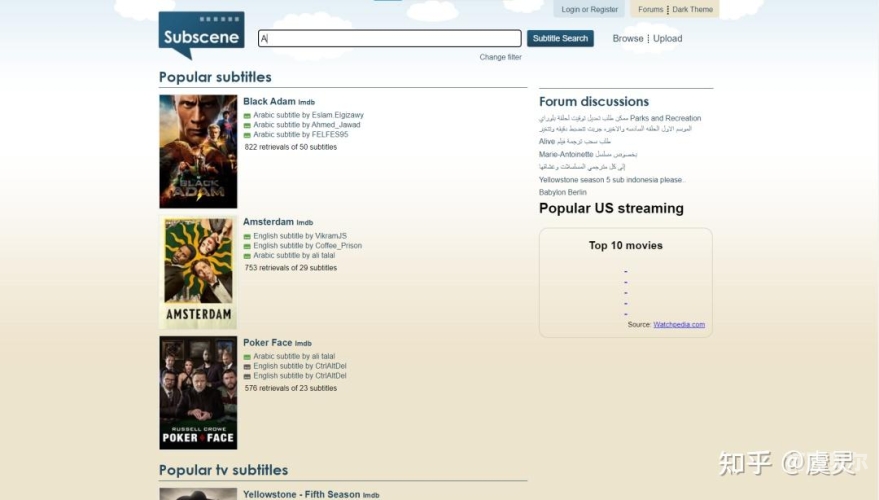
Task: Open the Browse page
Action: (x=627, y=38)
